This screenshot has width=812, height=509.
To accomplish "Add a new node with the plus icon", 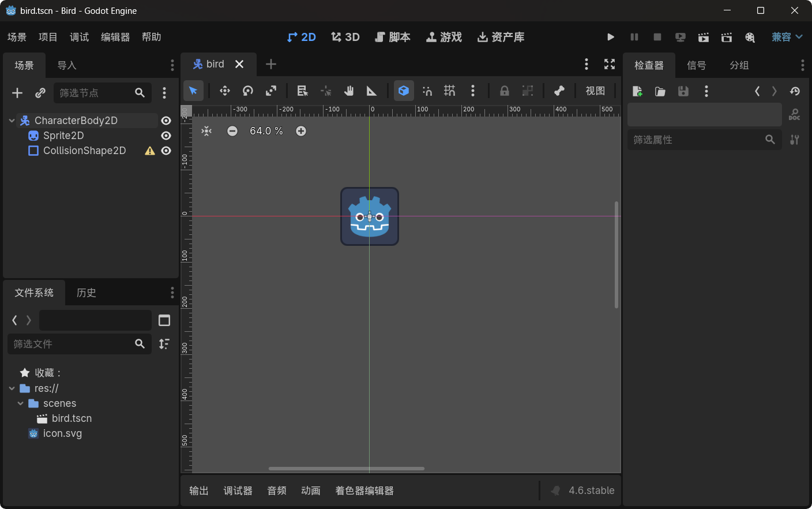I will click(17, 93).
